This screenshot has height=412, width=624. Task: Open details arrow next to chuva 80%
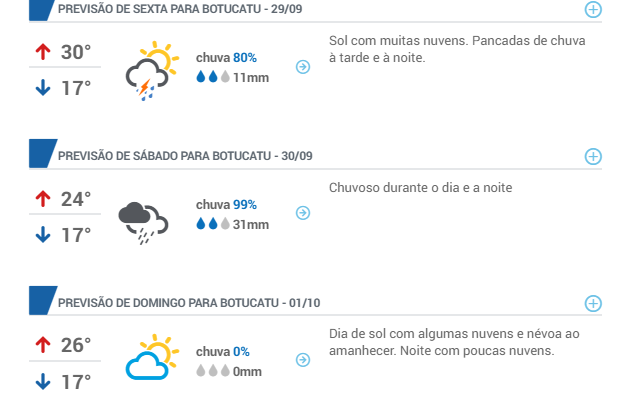click(303, 66)
